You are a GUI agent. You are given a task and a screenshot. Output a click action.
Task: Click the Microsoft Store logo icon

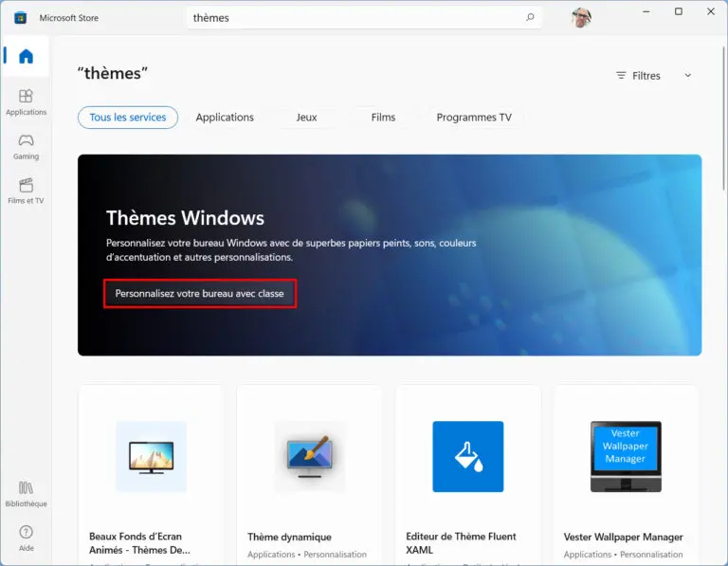tap(20, 18)
